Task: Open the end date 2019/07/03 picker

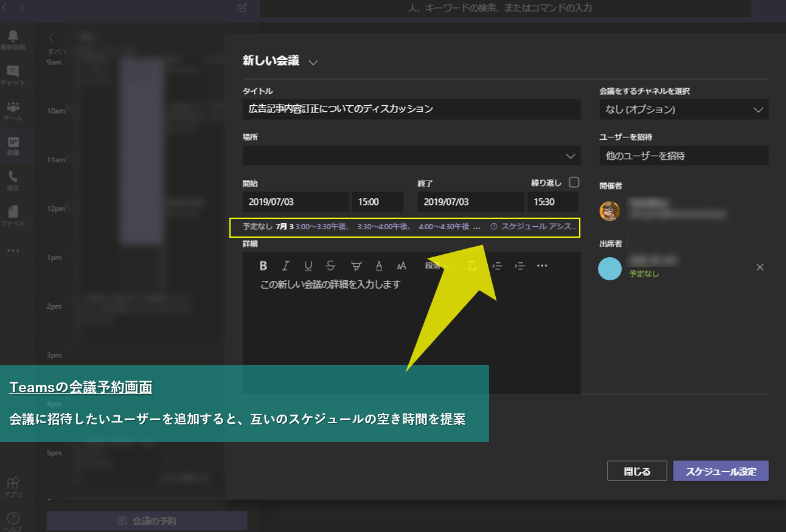Action: (x=471, y=202)
